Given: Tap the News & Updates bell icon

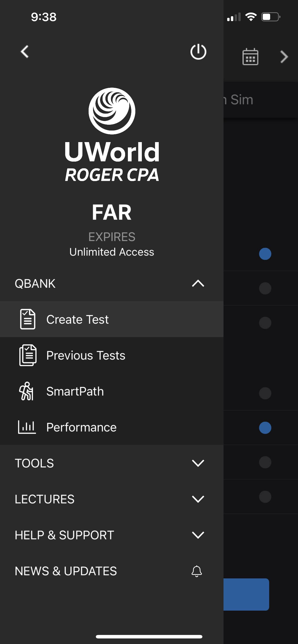Looking at the screenshot, I should click(x=197, y=571).
